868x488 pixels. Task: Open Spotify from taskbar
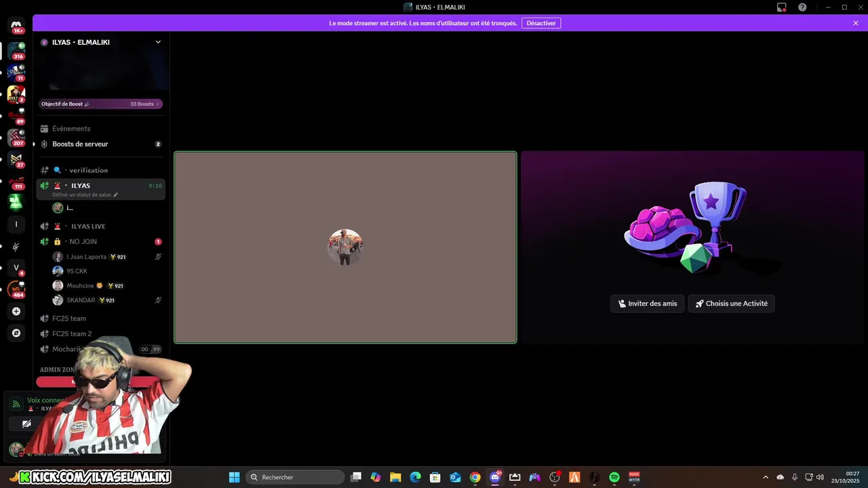coord(614,477)
